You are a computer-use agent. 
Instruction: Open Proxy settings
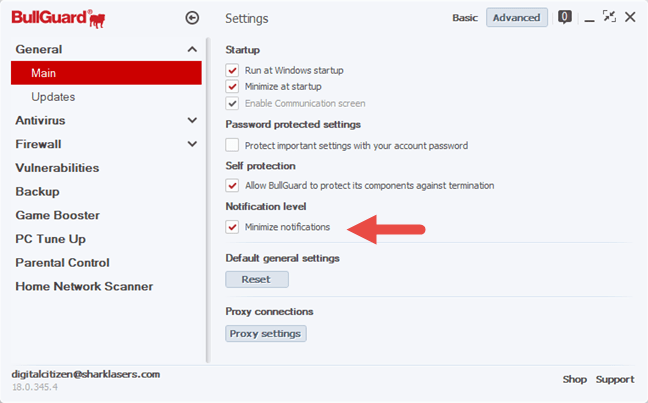266,333
